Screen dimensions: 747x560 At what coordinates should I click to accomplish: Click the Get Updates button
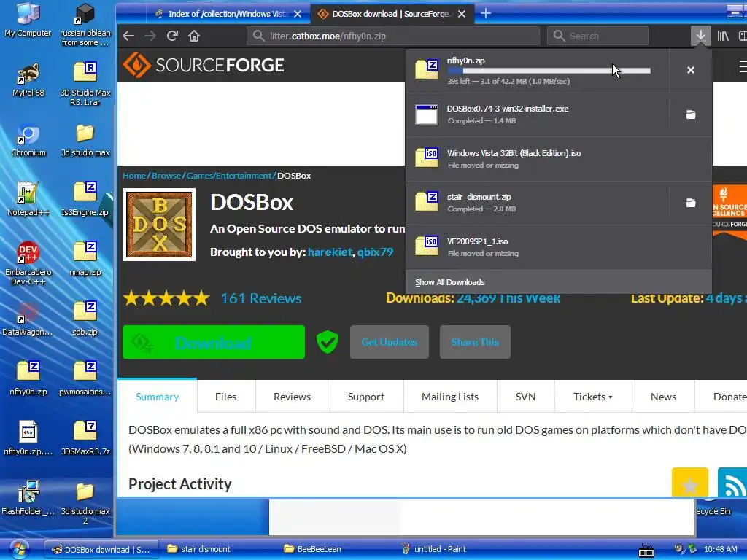pyautogui.click(x=390, y=342)
